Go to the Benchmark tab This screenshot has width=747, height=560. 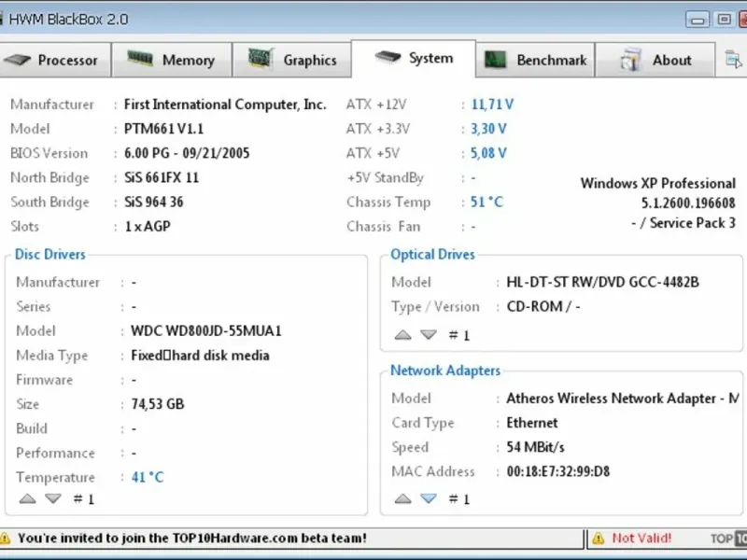pos(535,60)
